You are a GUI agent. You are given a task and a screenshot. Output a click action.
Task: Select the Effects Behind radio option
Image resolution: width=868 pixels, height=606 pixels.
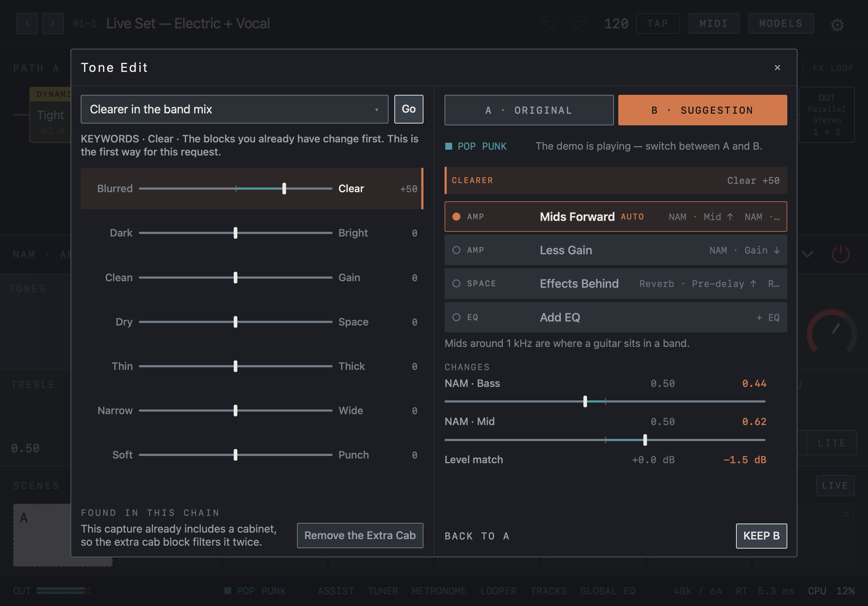tap(456, 283)
